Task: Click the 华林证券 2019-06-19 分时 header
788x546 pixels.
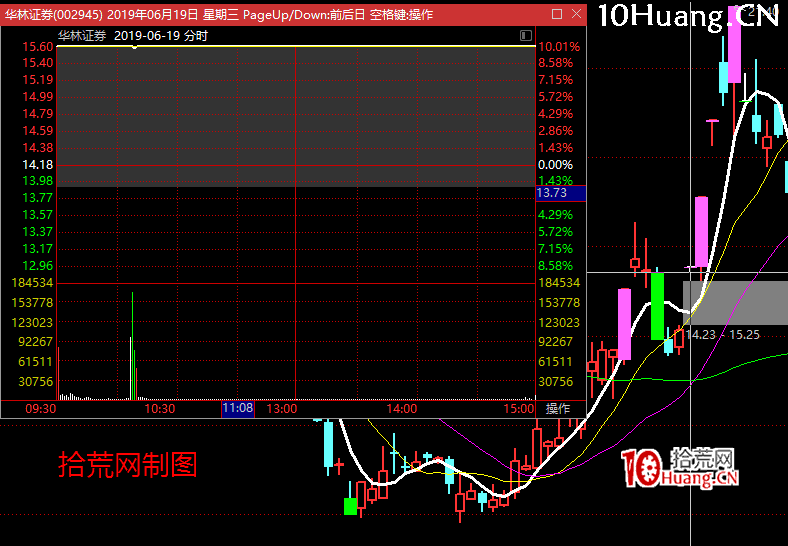Action: [x=133, y=36]
